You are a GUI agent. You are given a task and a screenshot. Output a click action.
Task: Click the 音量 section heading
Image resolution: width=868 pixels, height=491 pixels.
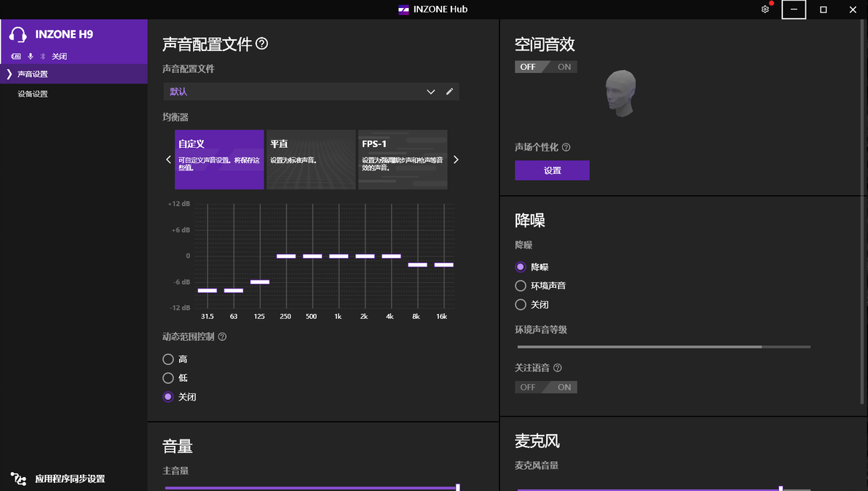tap(177, 446)
